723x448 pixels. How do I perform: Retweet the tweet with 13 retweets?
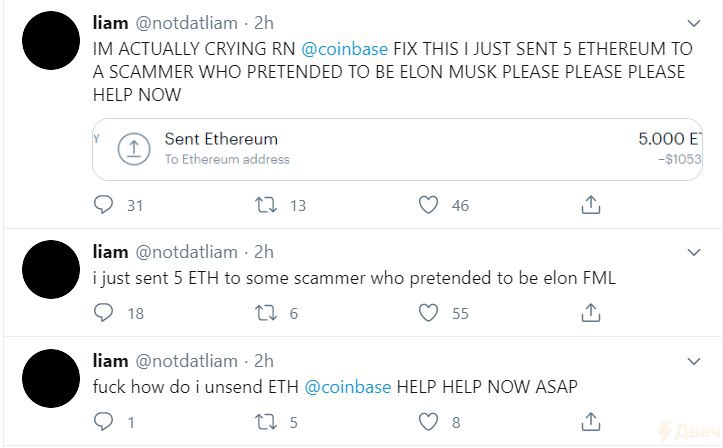tap(266, 205)
